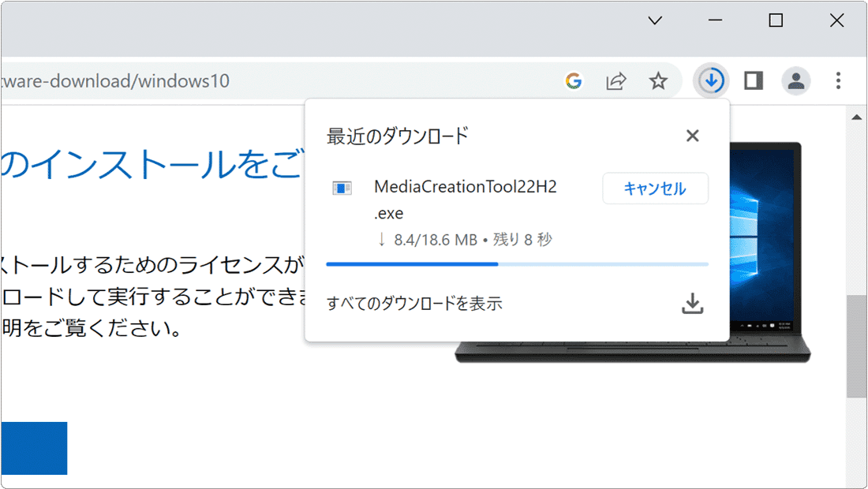Bookmark this page with the star icon
This screenshot has width=868, height=489.
[658, 80]
